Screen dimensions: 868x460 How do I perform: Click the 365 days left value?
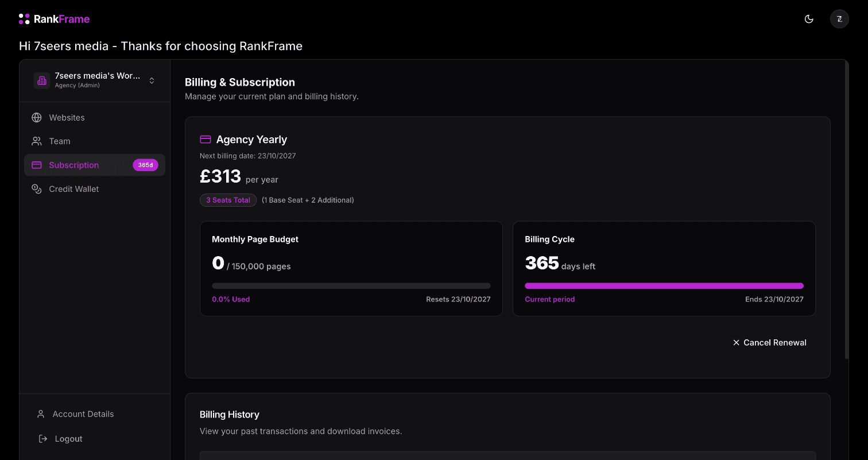560,264
